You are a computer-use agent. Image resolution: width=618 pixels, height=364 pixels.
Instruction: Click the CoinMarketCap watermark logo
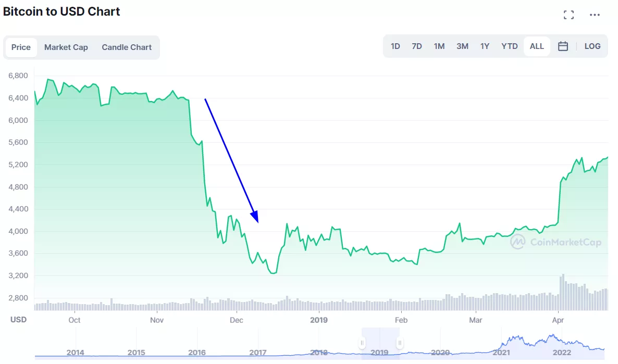tap(555, 242)
